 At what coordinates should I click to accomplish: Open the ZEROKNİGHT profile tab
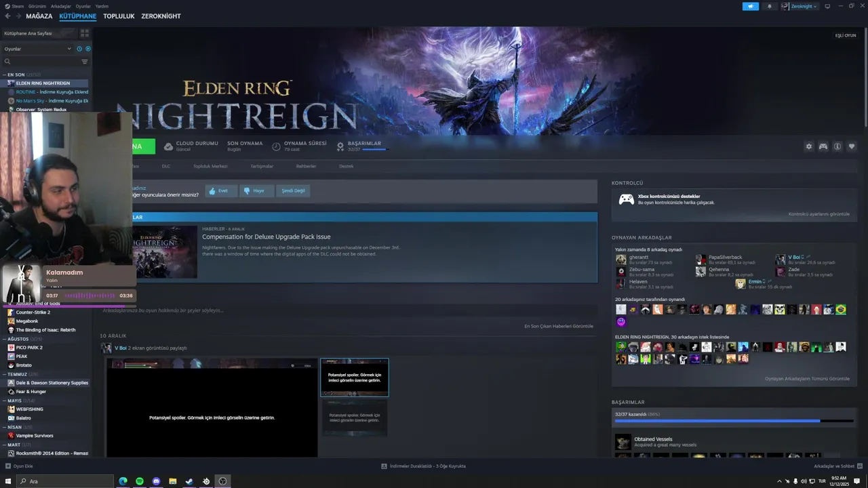161,16
